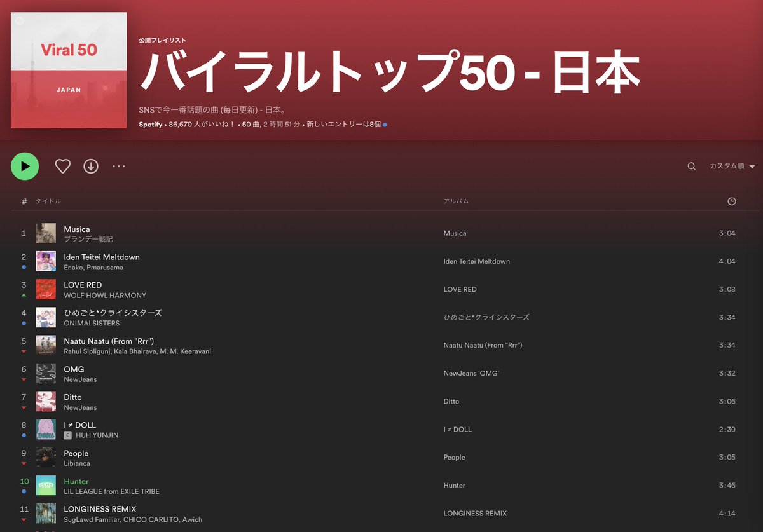The height and width of the screenshot is (532, 763).
Task: Open the Spotify profile link
Action: [151, 125]
